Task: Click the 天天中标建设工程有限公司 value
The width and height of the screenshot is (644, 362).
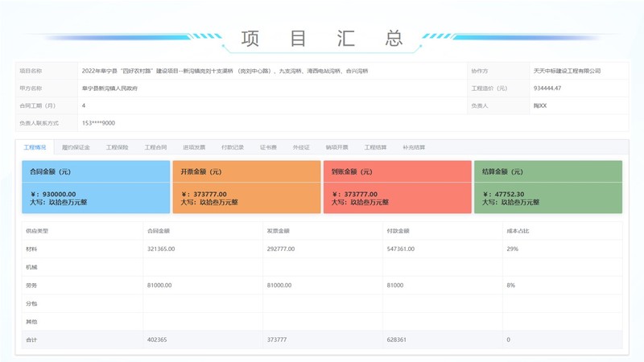Action: coord(567,71)
